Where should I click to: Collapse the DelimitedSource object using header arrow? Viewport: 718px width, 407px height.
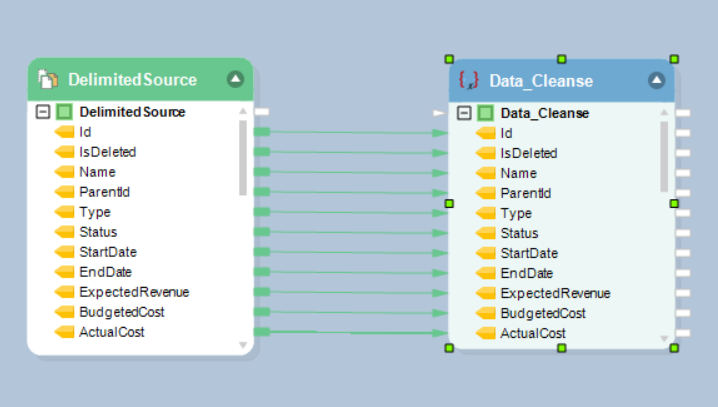235,79
